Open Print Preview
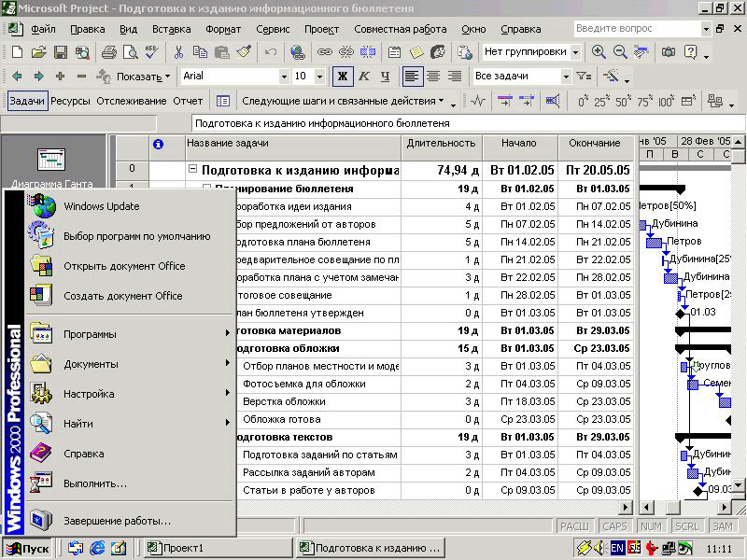 (x=130, y=52)
